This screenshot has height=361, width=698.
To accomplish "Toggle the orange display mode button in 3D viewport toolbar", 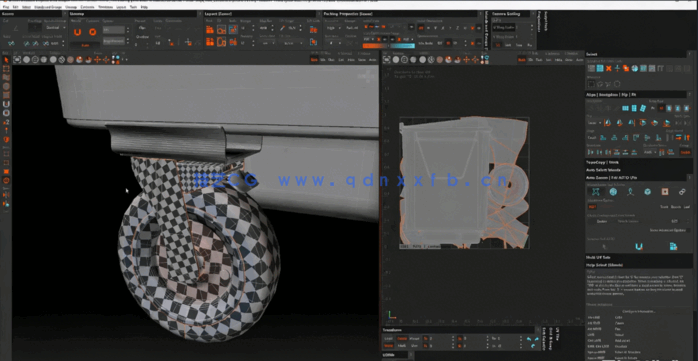I will click(314, 60).
